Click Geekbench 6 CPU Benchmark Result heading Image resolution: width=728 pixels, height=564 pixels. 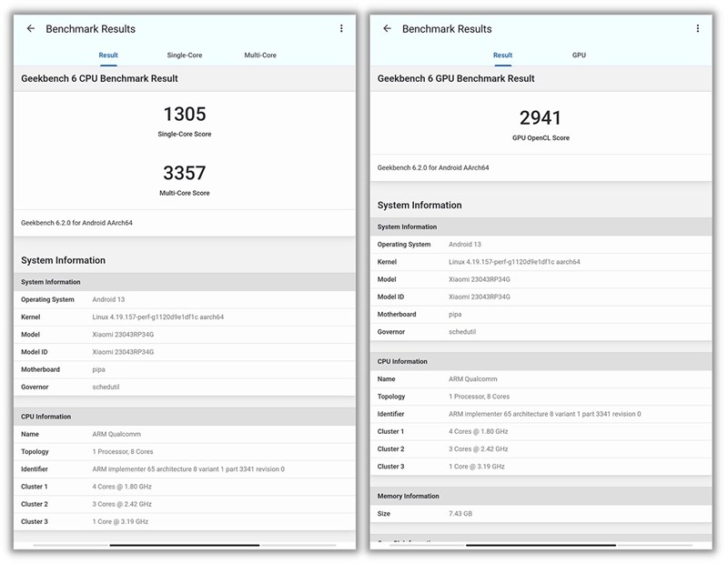[x=99, y=78]
